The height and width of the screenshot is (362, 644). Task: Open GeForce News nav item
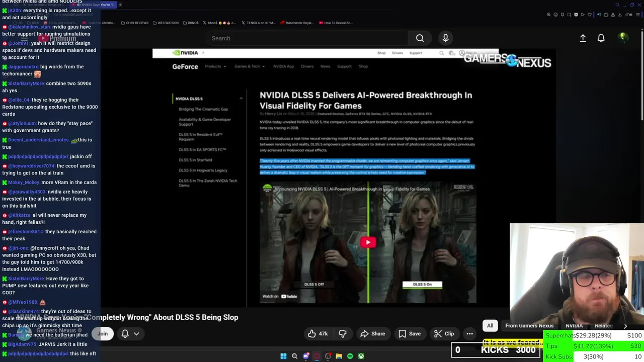(326, 66)
